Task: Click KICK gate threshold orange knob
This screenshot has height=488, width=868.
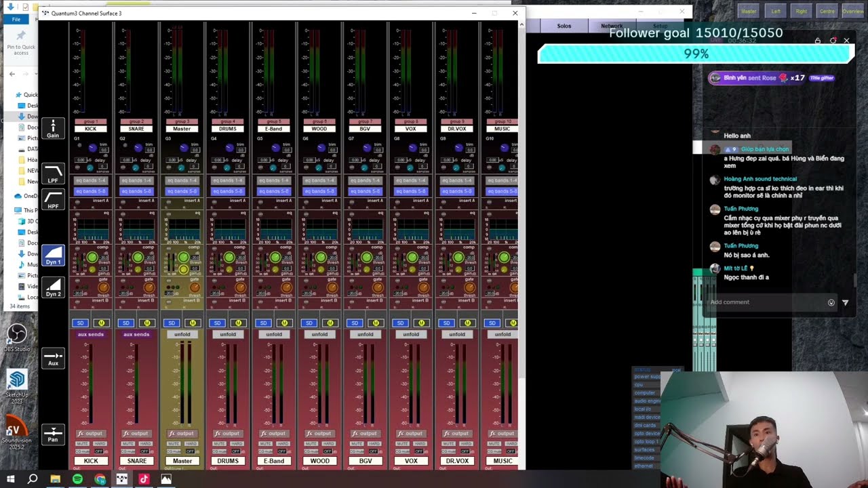Action: coord(103,288)
